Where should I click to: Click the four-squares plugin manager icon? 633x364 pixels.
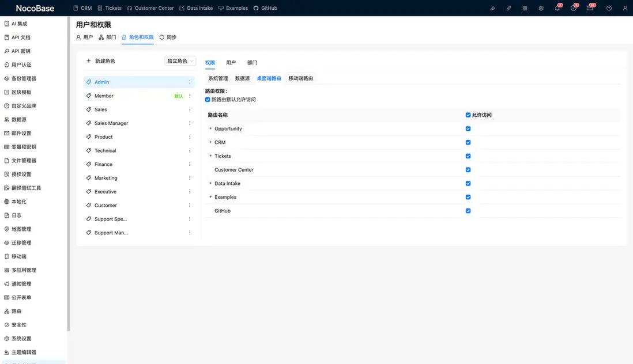click(x=525, y=8)
